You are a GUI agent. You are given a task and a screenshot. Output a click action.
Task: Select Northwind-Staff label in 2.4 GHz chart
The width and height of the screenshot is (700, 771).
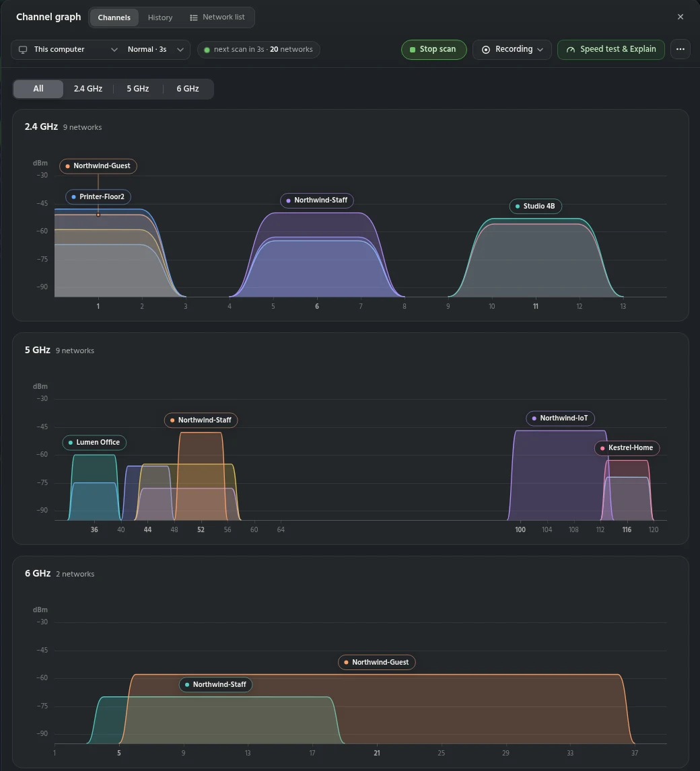[317, 200]
